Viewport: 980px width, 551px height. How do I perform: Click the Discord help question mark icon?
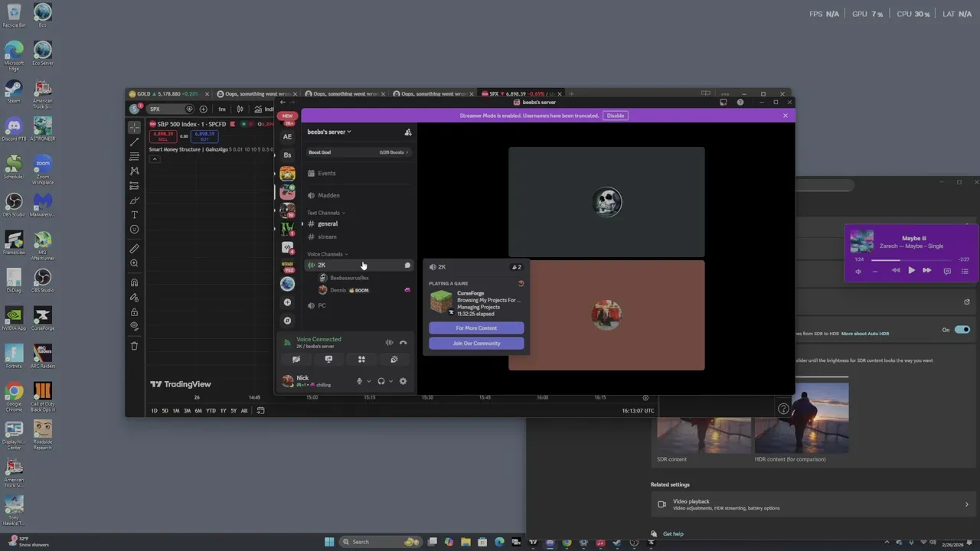740,103
